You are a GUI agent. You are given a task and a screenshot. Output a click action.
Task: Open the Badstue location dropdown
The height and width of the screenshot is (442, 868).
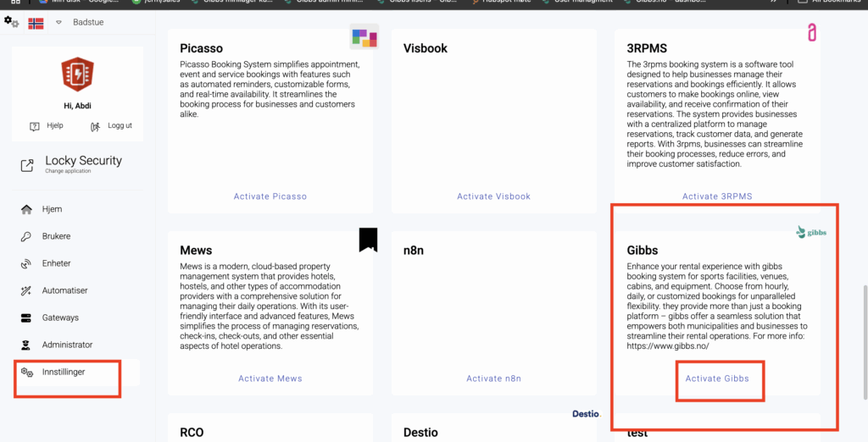(59, 23)
